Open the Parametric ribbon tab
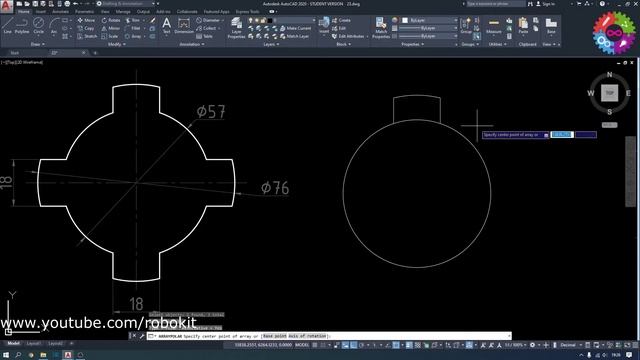This screenshot has width=640, height=360. (84, 11)
